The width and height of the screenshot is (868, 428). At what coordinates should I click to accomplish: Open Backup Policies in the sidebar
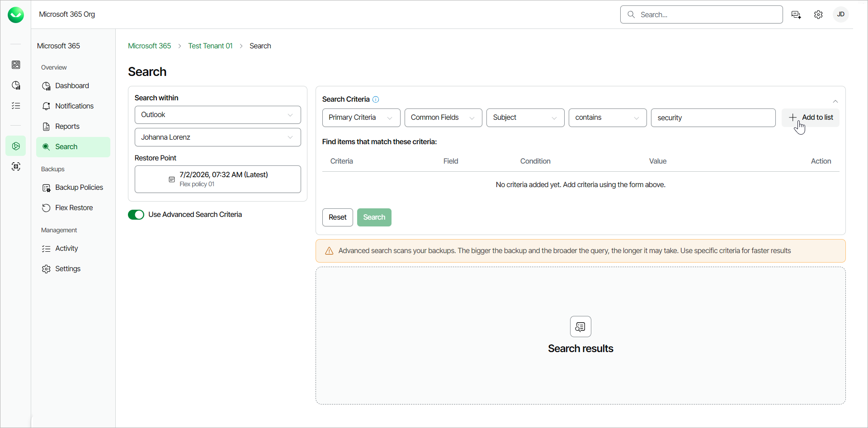73,188
